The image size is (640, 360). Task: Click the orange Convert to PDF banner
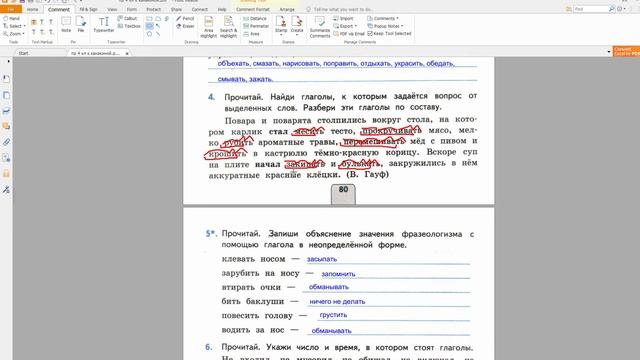[626, 51]
